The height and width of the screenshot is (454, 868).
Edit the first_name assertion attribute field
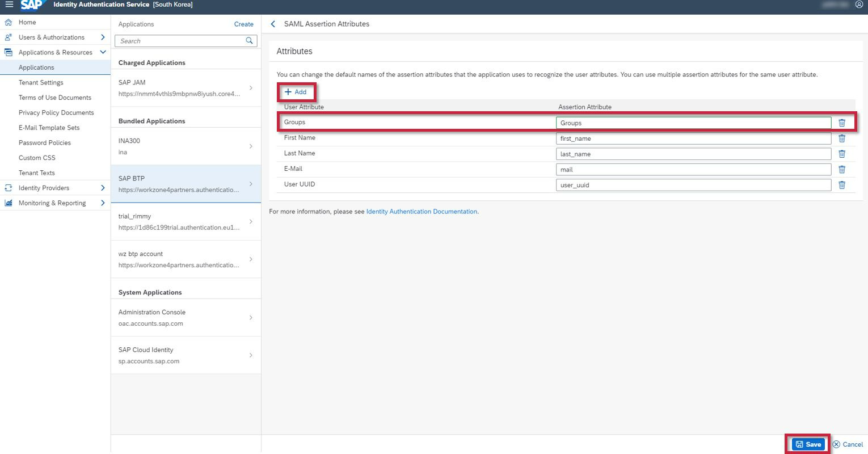click(693, 138)
